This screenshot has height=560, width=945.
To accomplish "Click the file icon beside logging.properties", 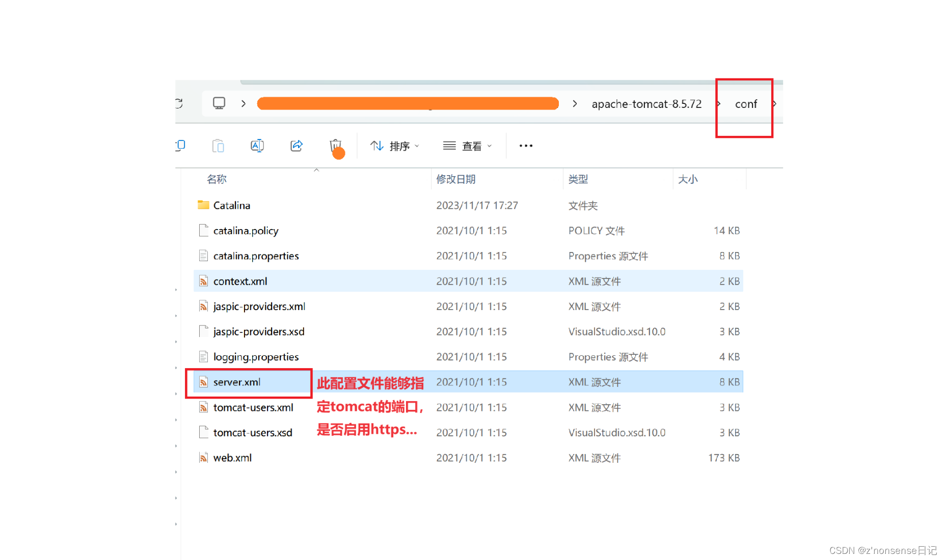I will point(203,357).
